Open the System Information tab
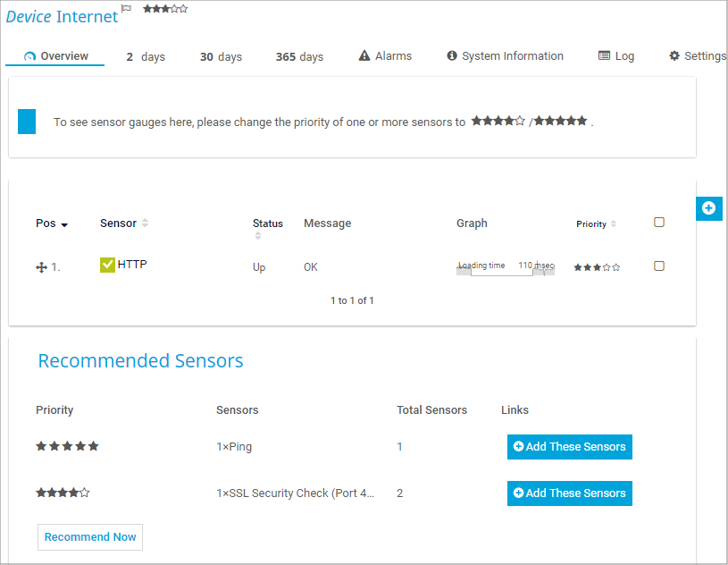The image size is (728, 565). click(x=505, y=56)
